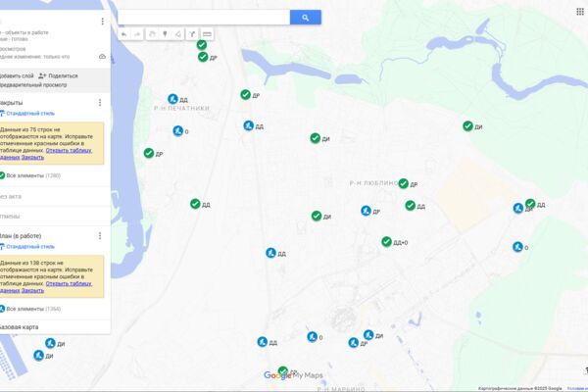Click the green ДД+0 map marker
The height and width of the screenshot is (392, 588).
[387, 242]
